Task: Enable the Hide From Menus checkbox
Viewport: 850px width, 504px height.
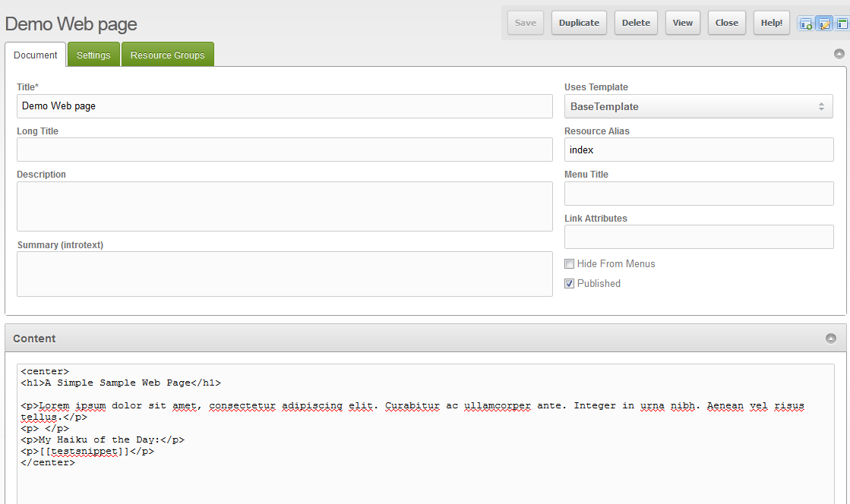Action: [570, 264]
